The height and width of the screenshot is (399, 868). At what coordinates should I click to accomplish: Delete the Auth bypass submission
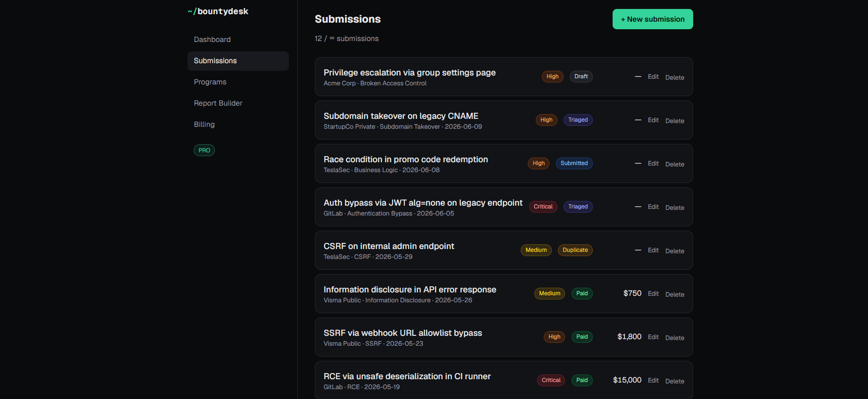[675, 208]
